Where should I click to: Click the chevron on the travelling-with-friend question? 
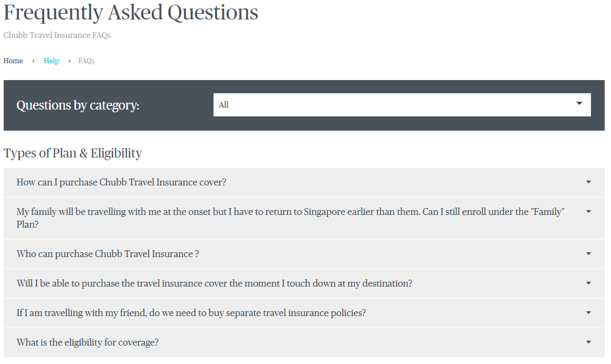(588, 312)
